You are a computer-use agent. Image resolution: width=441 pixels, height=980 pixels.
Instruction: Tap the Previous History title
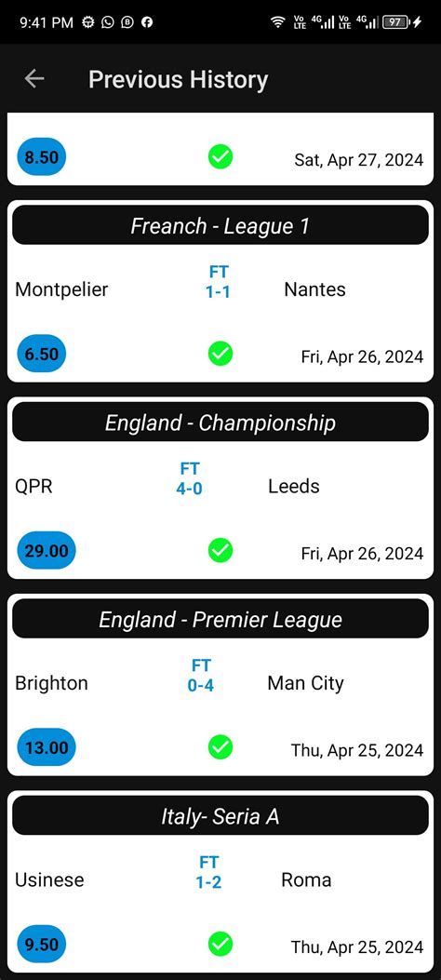[178, 79]
